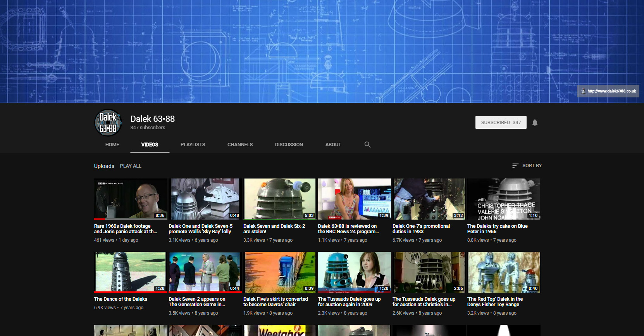Click the Dalek 63•88 channel name

[x=152, y=119]
